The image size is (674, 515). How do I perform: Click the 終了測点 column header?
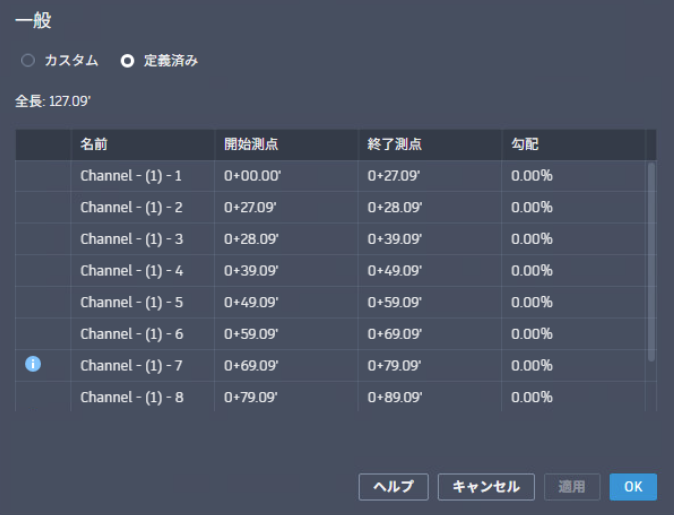pyautogui.click(x=395, y=144)
